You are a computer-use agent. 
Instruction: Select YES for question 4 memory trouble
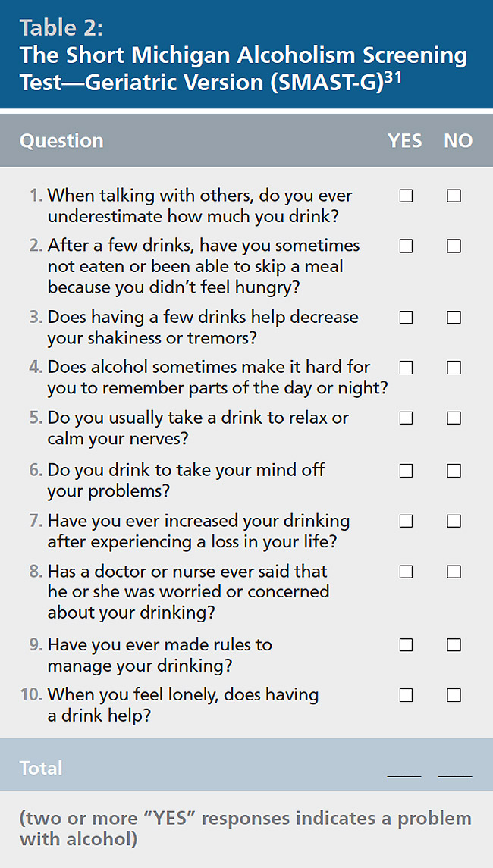406,368
